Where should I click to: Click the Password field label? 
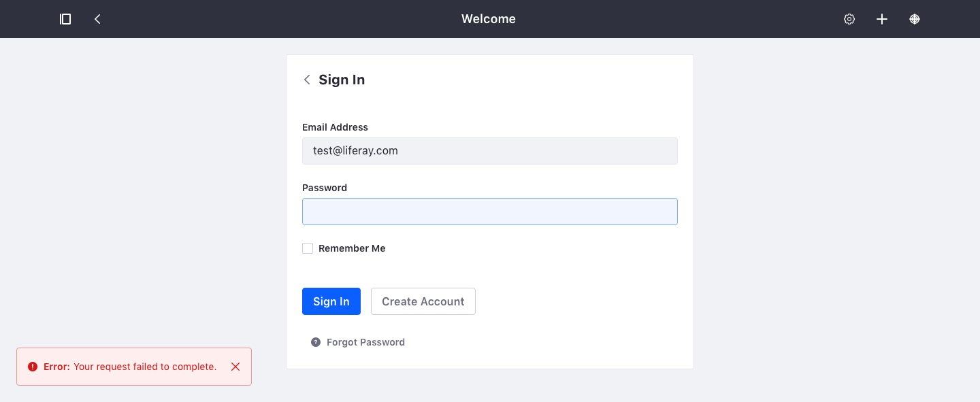pos(325,188)
